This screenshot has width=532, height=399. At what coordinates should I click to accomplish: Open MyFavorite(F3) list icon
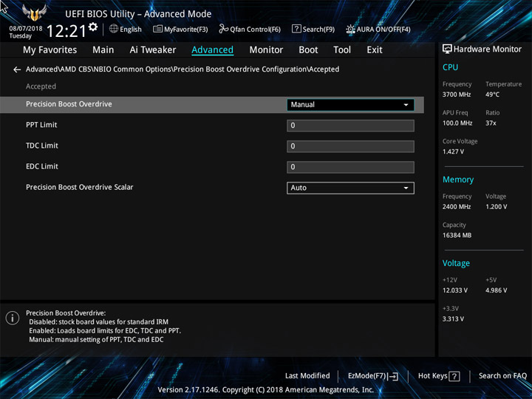[157, 29]
